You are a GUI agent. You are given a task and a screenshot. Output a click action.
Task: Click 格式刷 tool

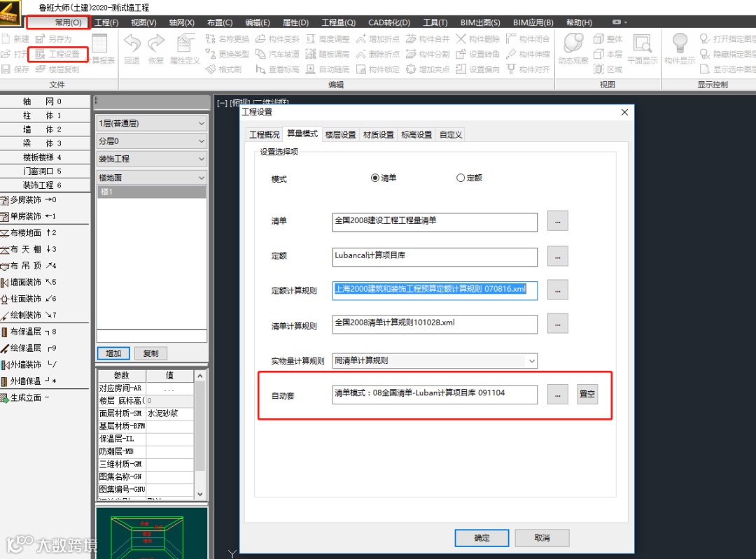pyautogui.click(x=223, y=69)
